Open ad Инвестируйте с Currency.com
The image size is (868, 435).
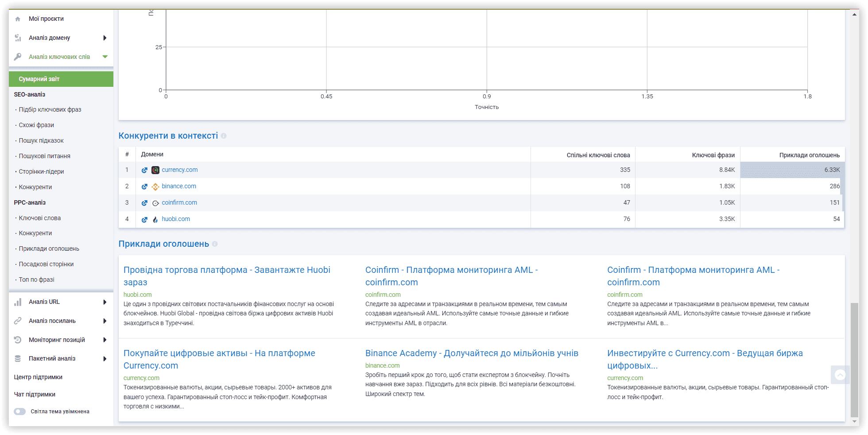[x=705, y=359]
